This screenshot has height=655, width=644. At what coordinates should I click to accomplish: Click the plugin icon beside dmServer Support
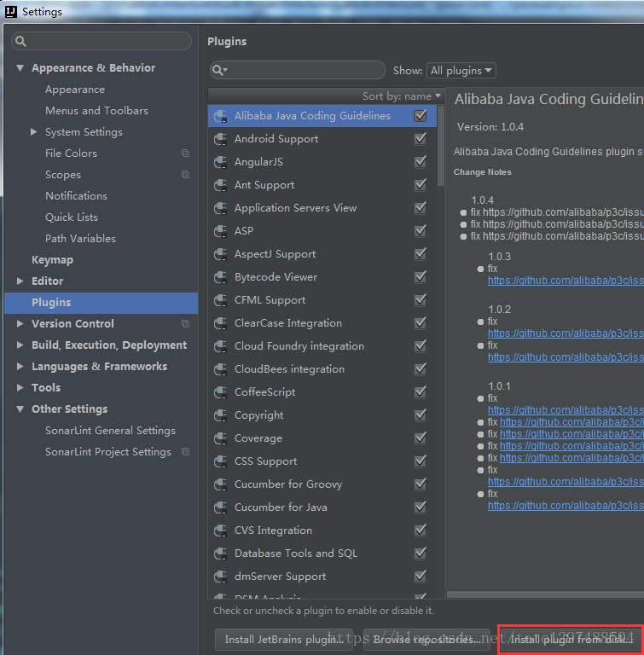pos(220,577)
